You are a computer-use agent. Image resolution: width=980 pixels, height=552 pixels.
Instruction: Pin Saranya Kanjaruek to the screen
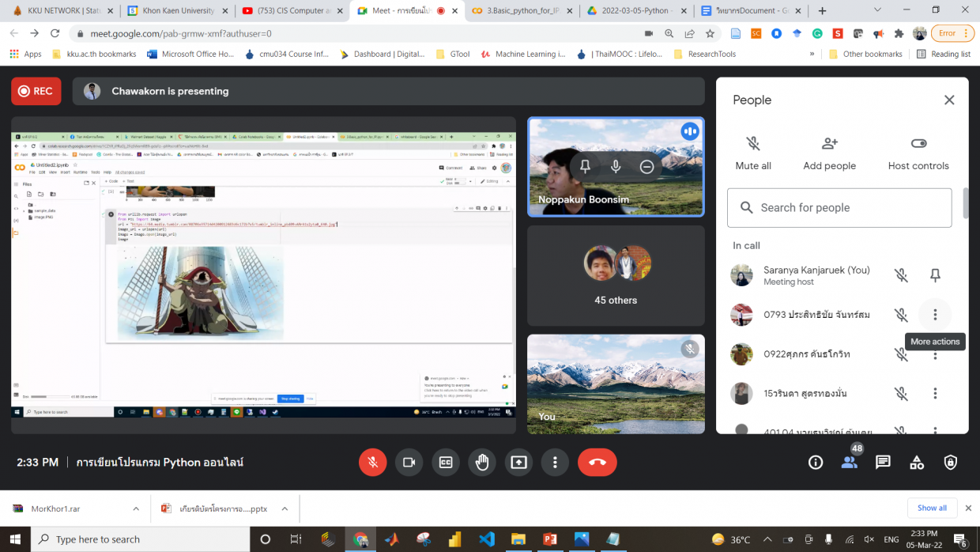935,275
